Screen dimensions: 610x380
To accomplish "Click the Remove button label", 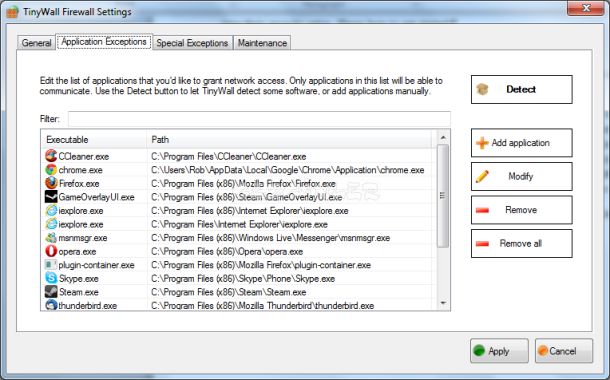I will click(521, 210).
